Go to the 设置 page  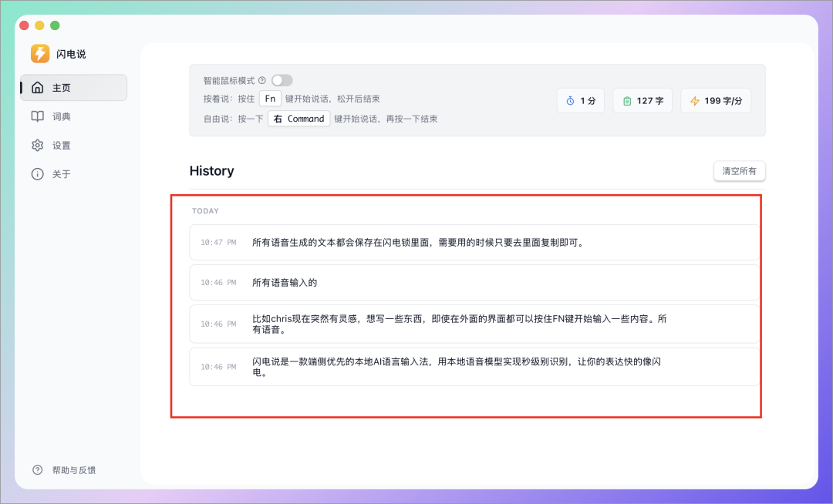click(62, 146)
